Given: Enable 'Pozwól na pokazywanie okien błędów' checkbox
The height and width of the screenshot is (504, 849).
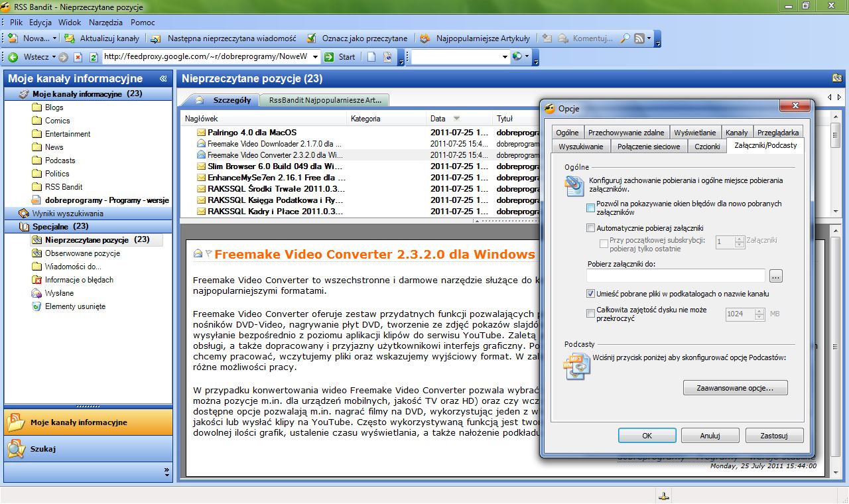Looking at the screenshot, I should click(x=591, y=208).
